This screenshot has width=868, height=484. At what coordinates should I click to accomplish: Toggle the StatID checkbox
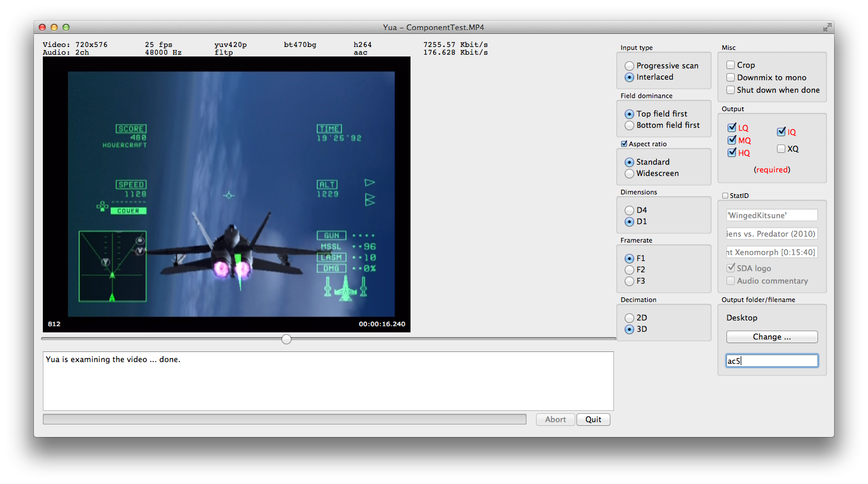725,196
